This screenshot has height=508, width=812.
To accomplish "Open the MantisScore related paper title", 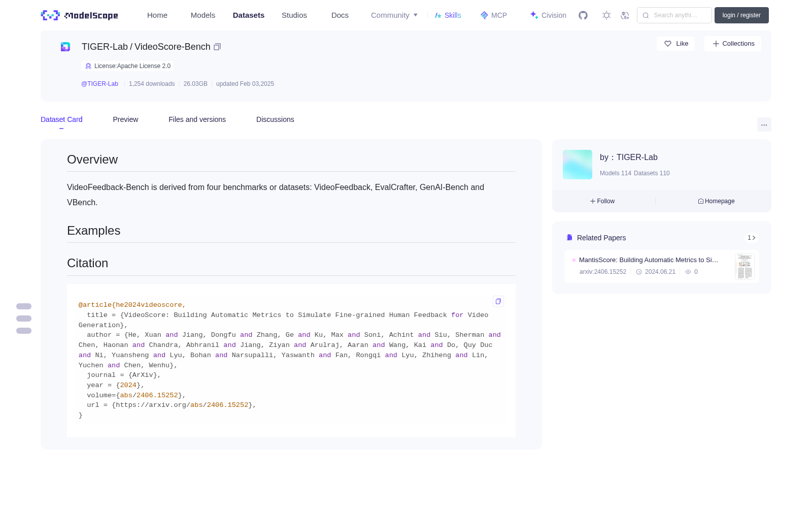I will (x=649, y=260).
